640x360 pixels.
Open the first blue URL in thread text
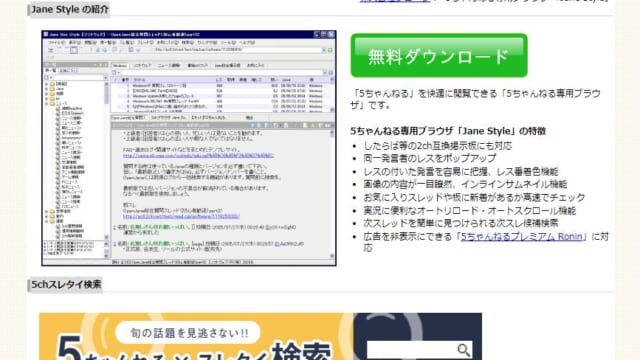pyautogui.click(x=198, y=156)
